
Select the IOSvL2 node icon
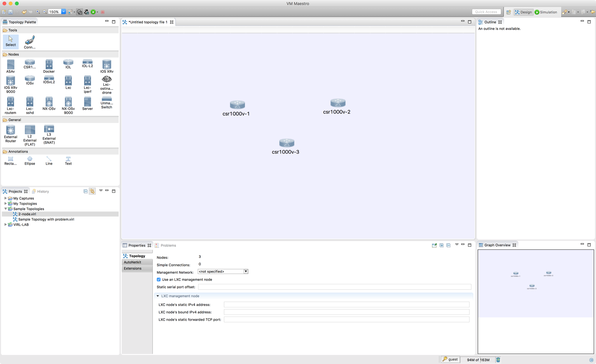49,80
